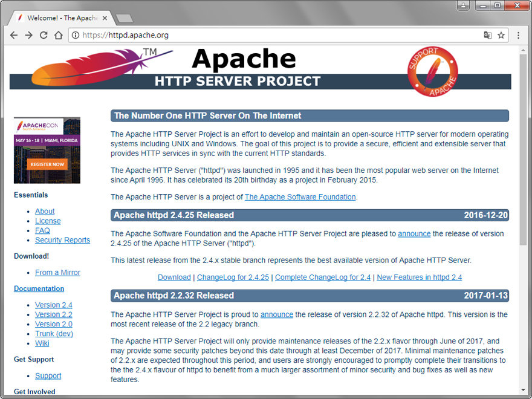
Task: Open a new tab
Action: tap(124, 18)
